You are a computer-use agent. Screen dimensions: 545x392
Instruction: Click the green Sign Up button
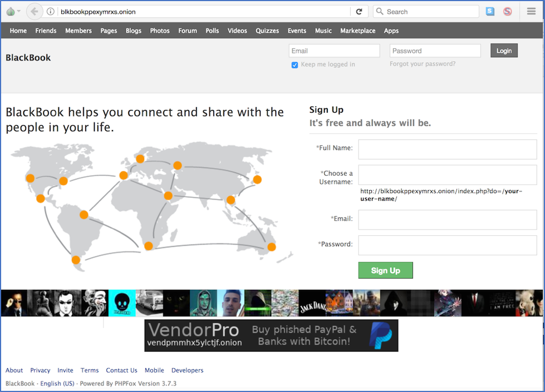tap(385, 270)
